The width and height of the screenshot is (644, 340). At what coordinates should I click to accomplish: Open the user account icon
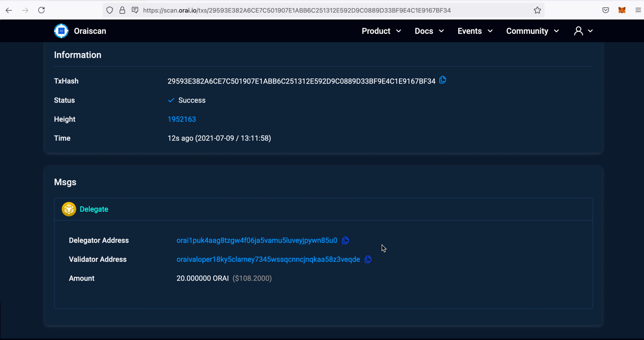click(x=578, y=31)
